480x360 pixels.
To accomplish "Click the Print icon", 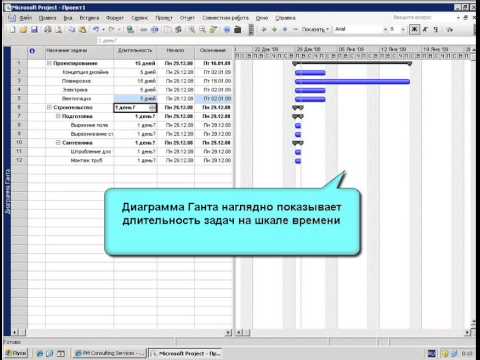I will (x=48, y=30).
